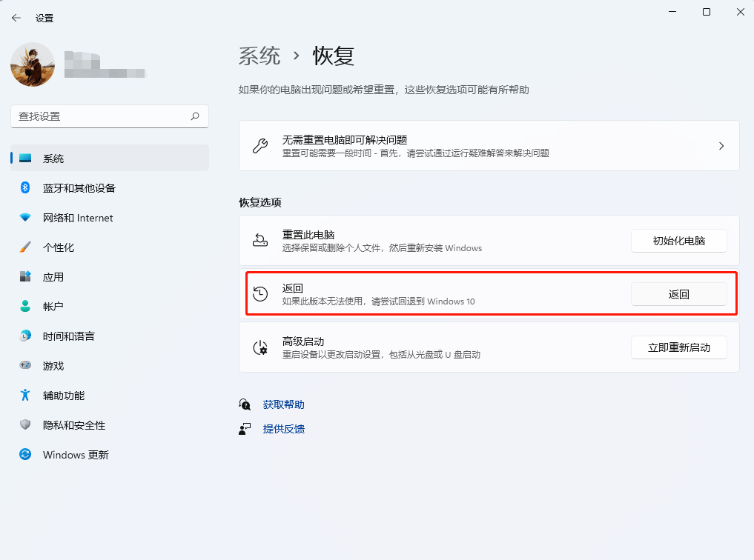
Task: Click the 应用 apps icon
Action: [x=25, y=276]
